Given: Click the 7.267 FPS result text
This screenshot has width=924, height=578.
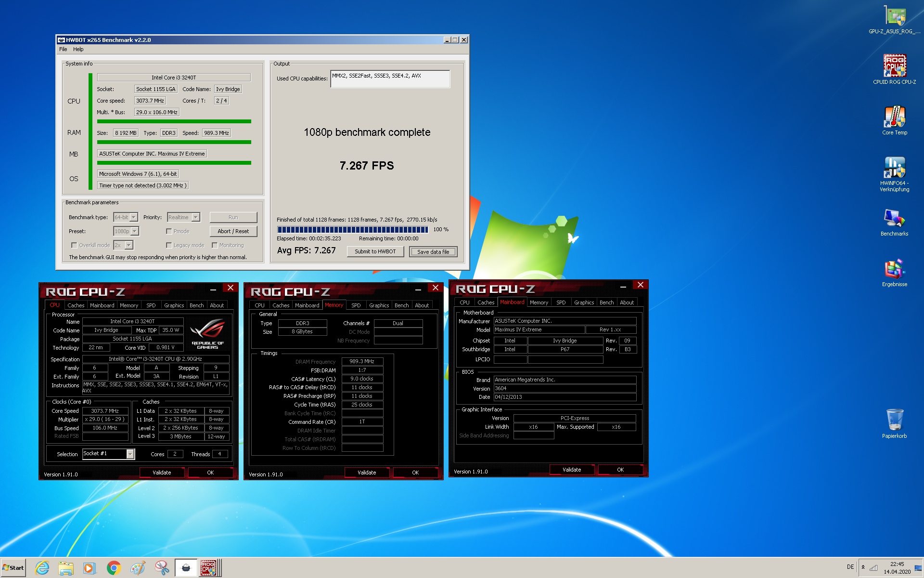Looking at the screenshot, I should point(367,166).
